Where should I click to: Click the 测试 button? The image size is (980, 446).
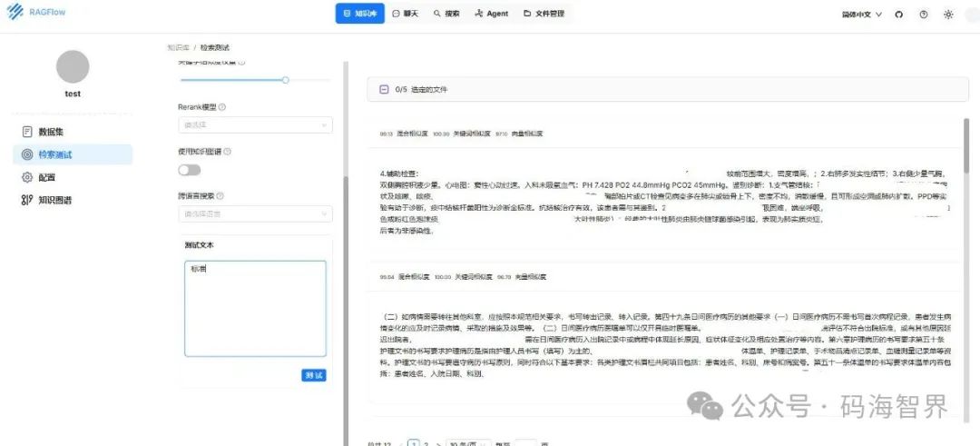[x=314, y=375]
